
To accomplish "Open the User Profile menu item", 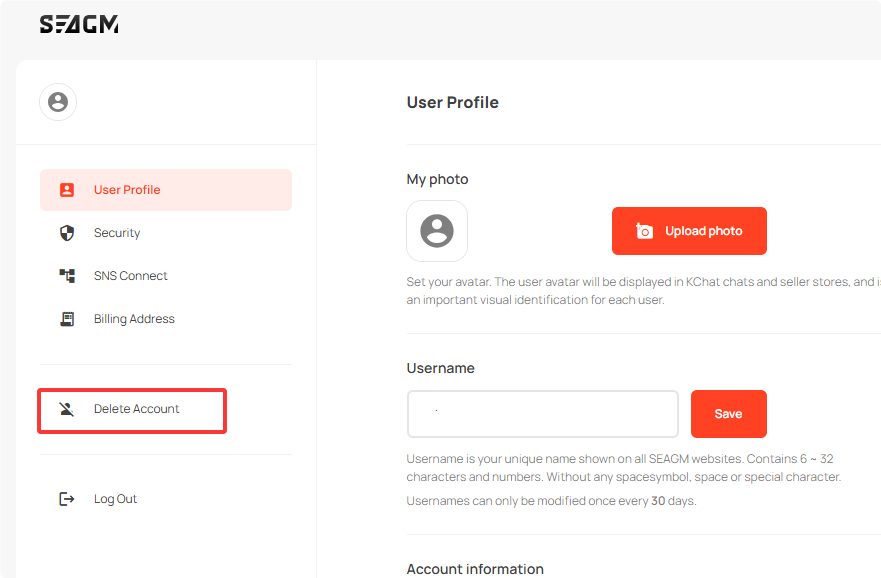I will coord(127,190).
